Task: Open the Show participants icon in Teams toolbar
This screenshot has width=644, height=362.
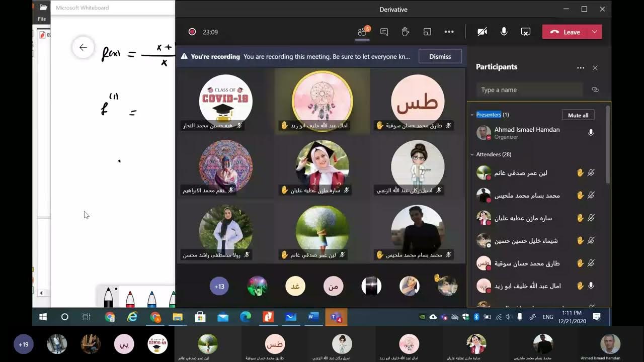Action: (362, 32)
